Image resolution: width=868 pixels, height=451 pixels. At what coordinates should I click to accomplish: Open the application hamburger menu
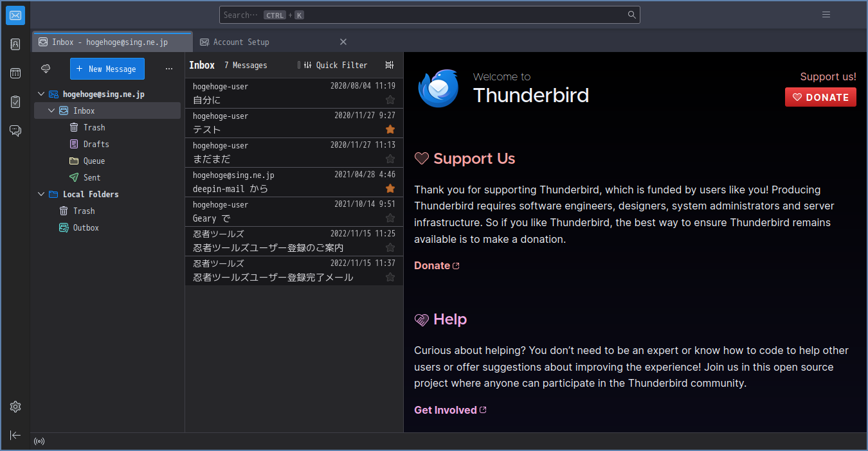(826, 15)
